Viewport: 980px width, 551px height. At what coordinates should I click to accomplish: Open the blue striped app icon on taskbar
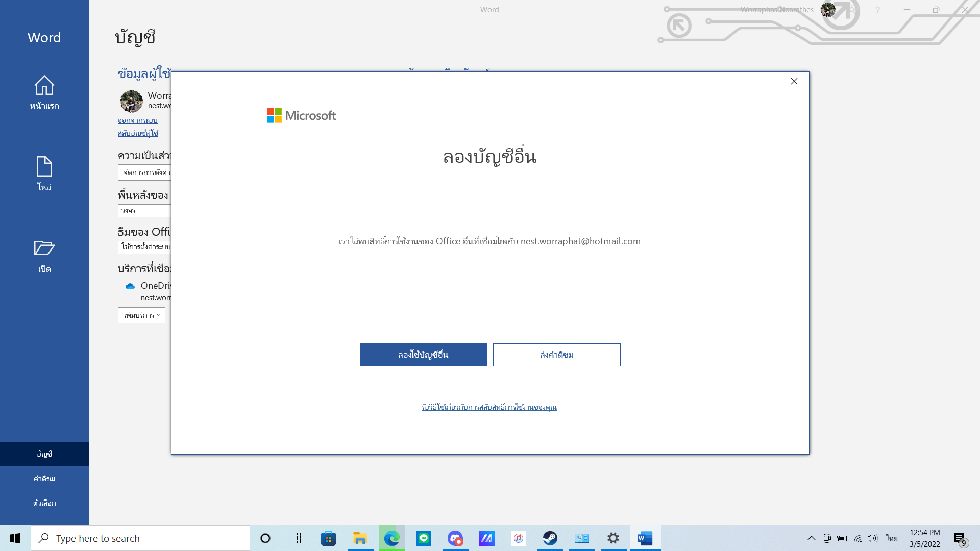(x=487, y=538)
